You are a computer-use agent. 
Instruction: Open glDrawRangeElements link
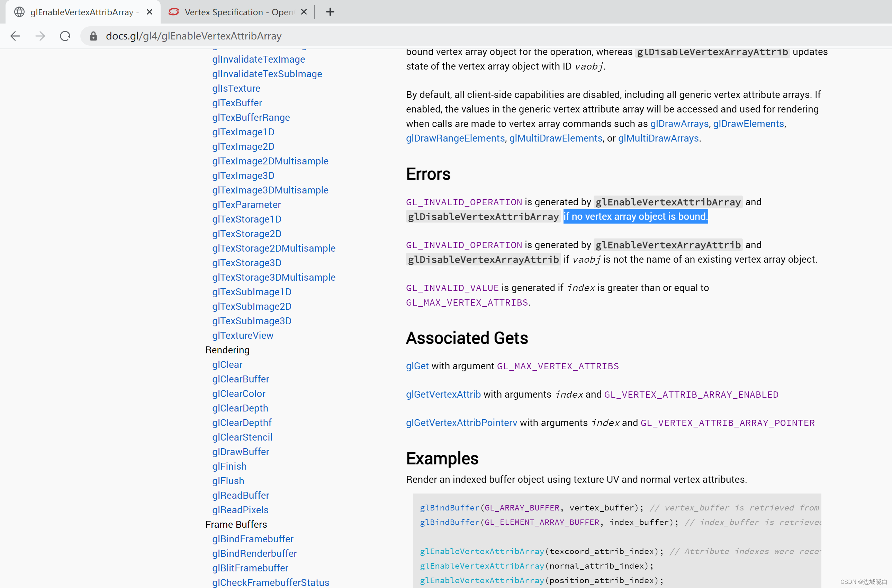[x=455, y=138]
